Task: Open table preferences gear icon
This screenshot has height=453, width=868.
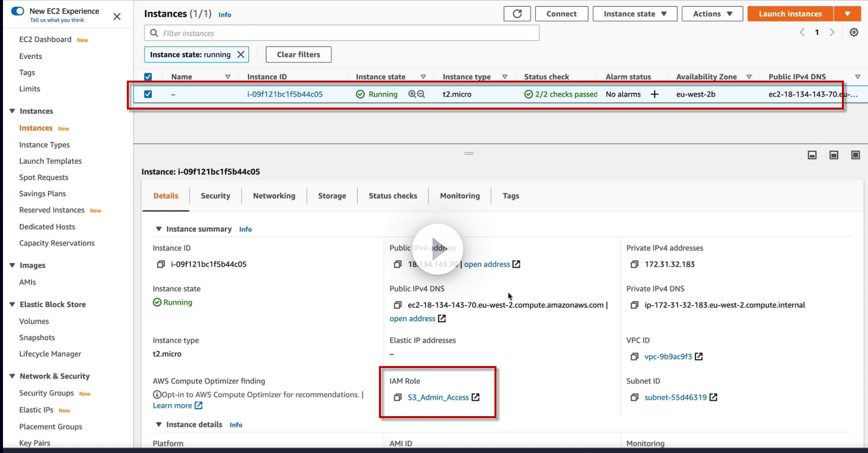Action: (x=854, y=32)
